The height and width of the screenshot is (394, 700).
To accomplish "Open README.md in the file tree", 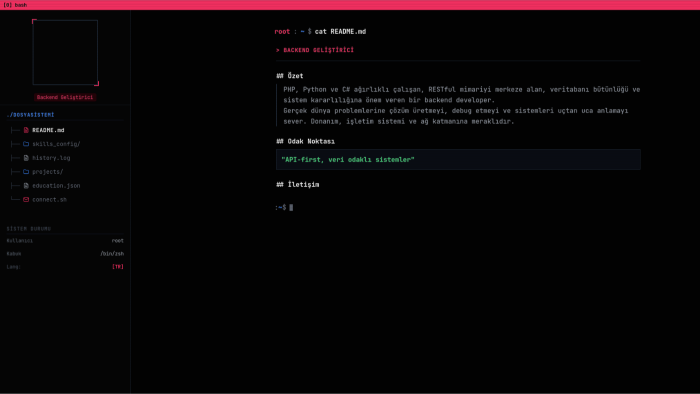I will tap(48, 130).
